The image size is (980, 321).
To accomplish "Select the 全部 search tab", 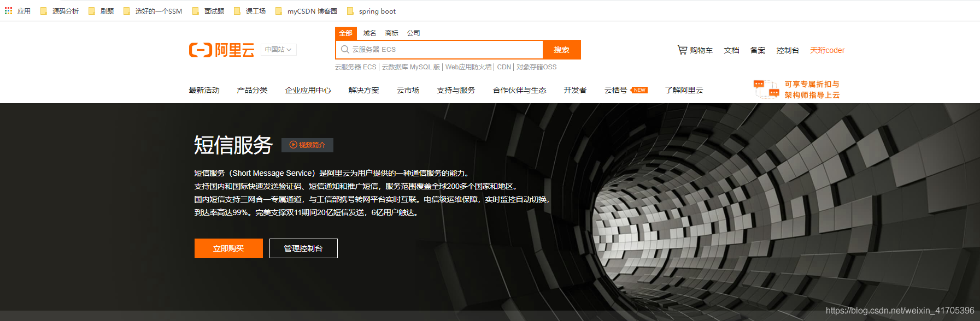I will [345, 33].
